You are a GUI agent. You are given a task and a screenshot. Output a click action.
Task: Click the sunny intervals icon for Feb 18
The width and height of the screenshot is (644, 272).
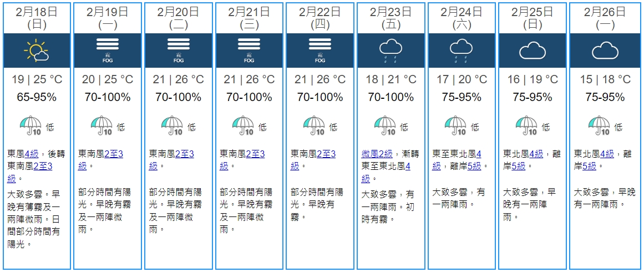coord(36,51)
